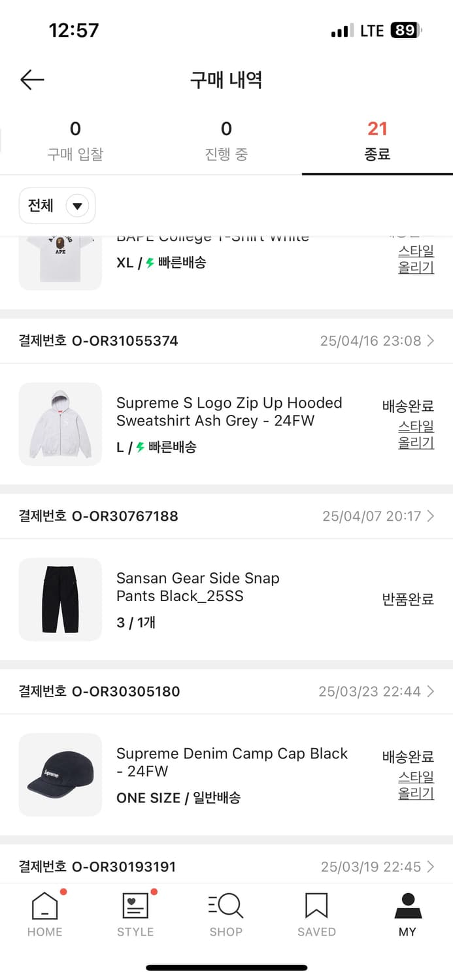Open the HOME tab icon
The width and height of the screenshot is (453, 980).
[x=45, y=906]
